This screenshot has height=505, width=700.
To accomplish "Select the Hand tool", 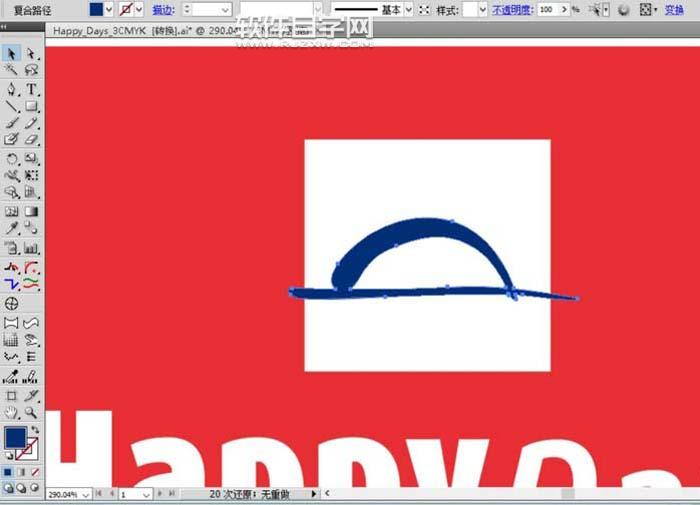I will pos(11,413).
